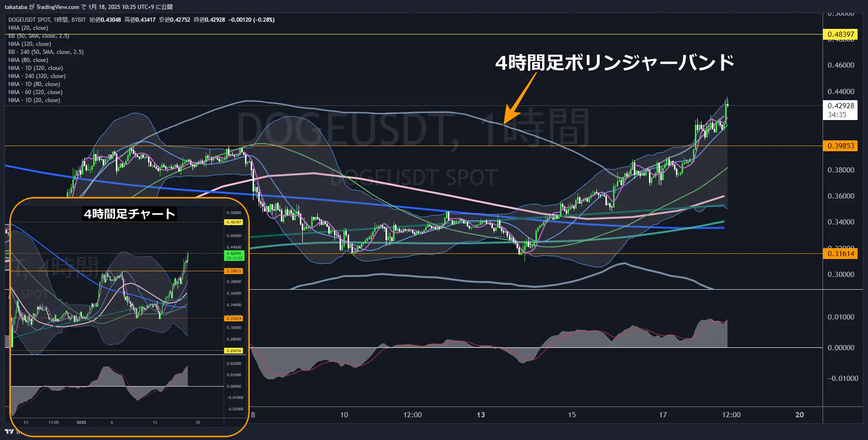Click the DOGEUSDT SPOT symbol legend title

point(47,20)
